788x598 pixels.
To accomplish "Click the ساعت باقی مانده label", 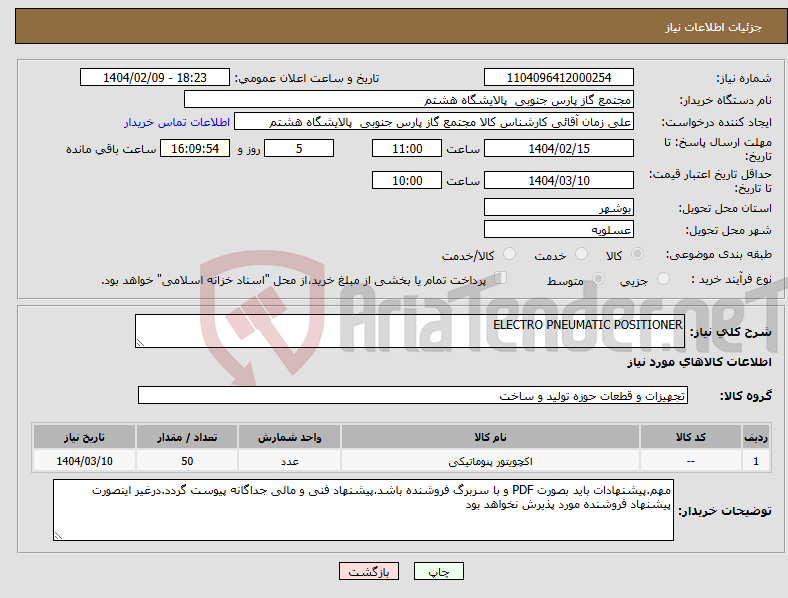I will coord(111,149).
